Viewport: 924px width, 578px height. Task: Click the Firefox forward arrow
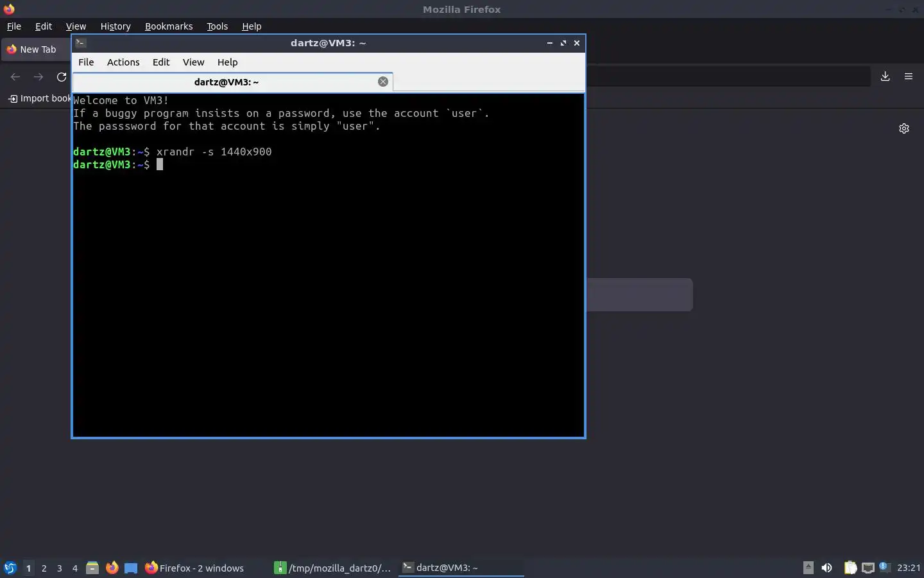pyautogui.click(x=38, y=77)
